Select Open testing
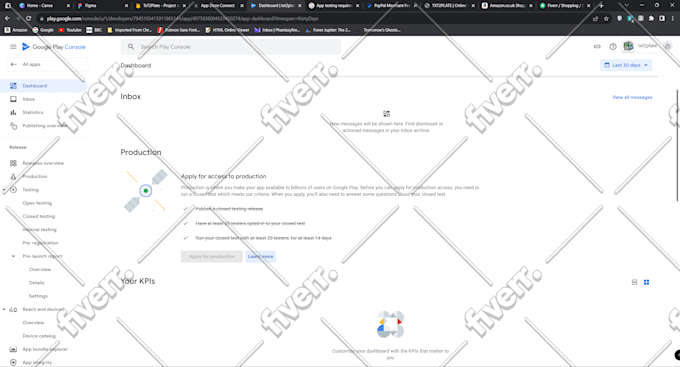680x367 pixels. (37, 203)
